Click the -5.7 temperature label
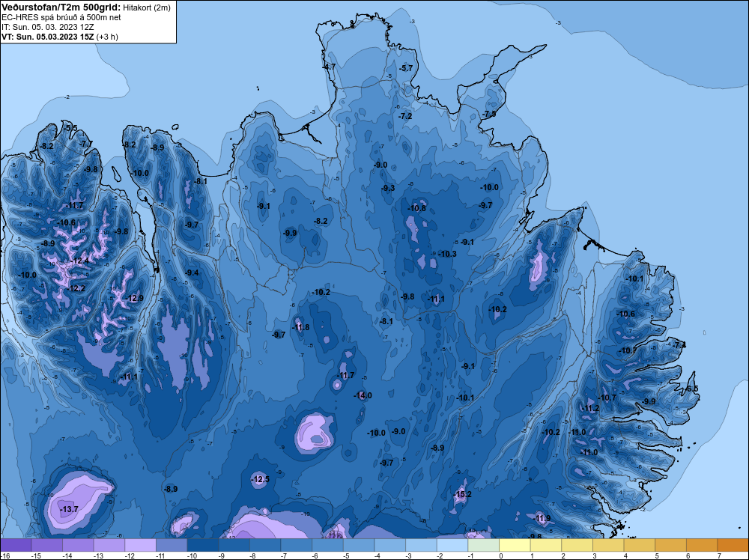Viewport: 749px width, 560px height. tap(405, 68)
